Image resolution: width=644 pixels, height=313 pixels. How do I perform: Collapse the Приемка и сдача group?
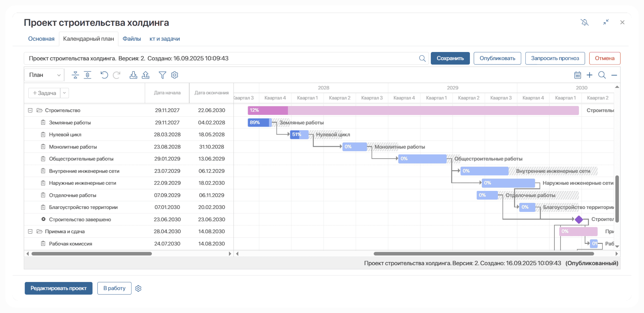pyautogui.click(x=30, y=231)
